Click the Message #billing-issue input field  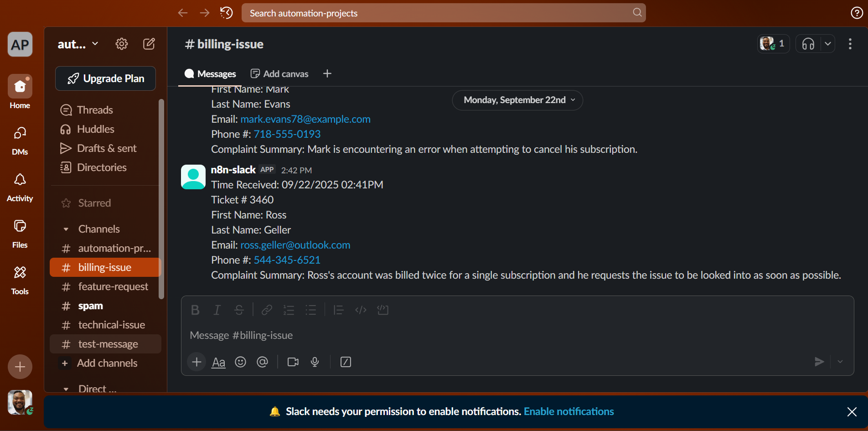point(517,335)
